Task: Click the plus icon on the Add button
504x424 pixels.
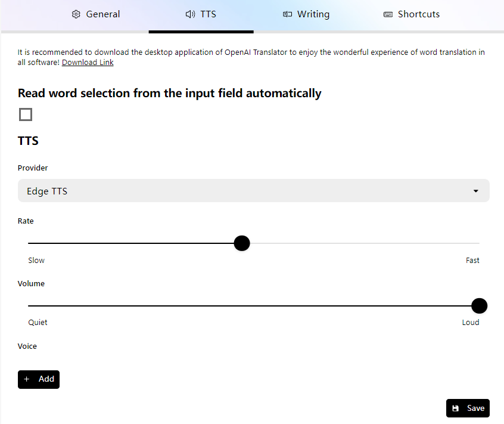Action: pyautogui.click(x=27, y=379)
